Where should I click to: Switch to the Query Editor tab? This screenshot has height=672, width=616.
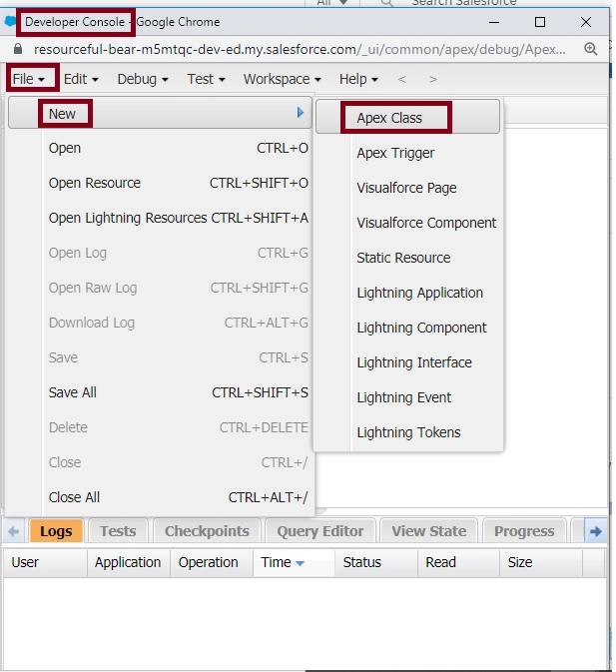[x=320, y=531]
